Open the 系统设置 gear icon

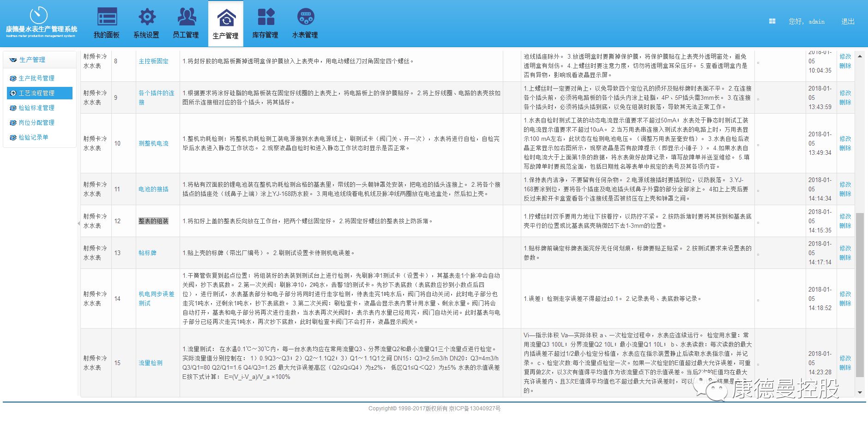[x=147, y=17]
